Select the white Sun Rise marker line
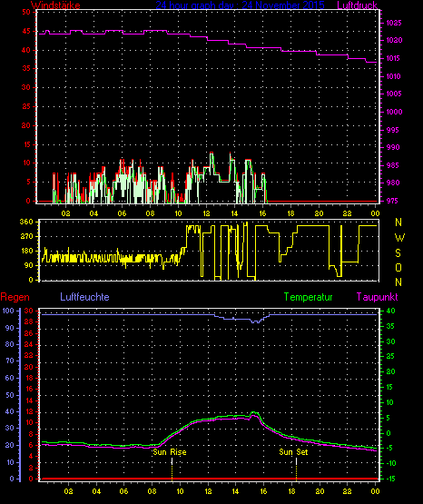Image resolution: width=423 pixels, height=504 pixels. [x=172, y=461]
